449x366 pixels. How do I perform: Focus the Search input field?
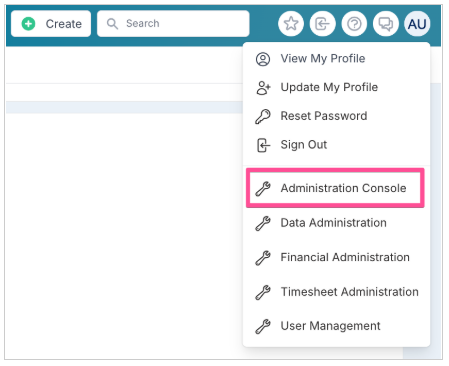click(173, 24)
